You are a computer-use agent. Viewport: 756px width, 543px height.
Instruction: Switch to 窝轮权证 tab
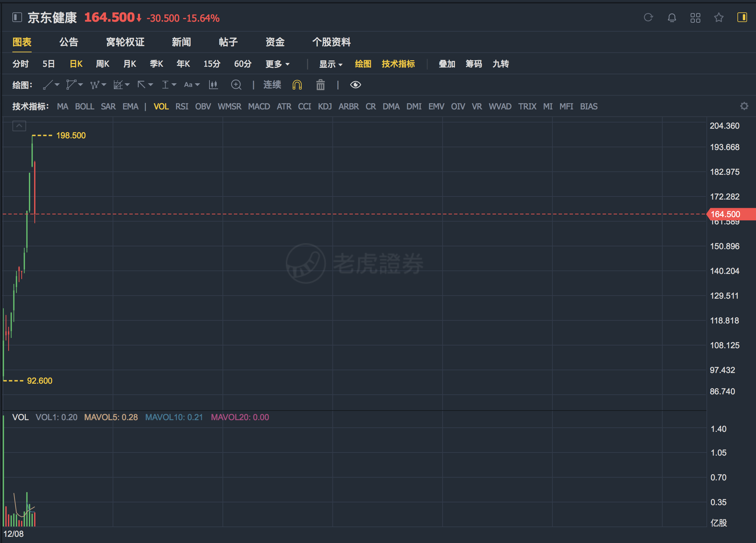point(125,42)
